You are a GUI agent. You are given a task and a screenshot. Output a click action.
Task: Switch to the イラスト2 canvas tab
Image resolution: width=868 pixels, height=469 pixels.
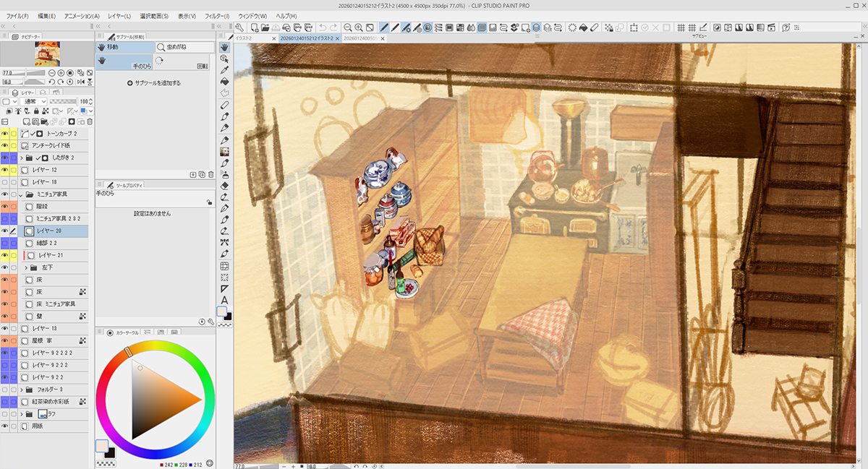[x=250, y=38]
